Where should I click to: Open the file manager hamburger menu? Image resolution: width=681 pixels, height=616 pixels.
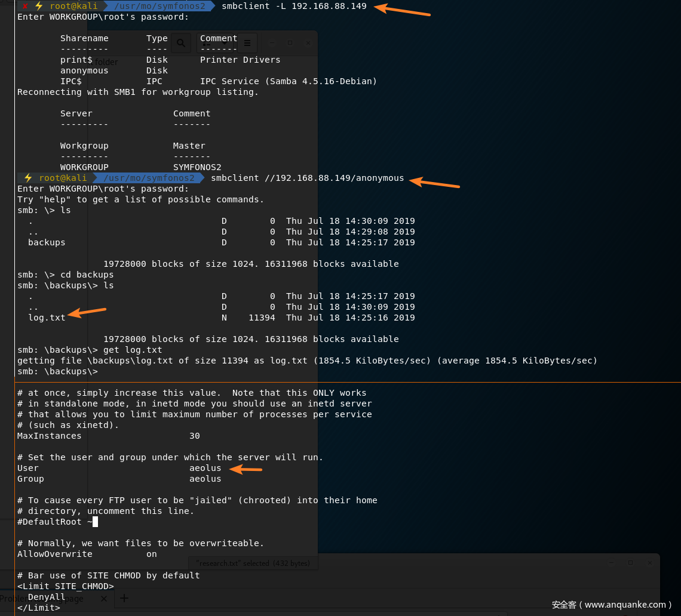pos(247,43)
